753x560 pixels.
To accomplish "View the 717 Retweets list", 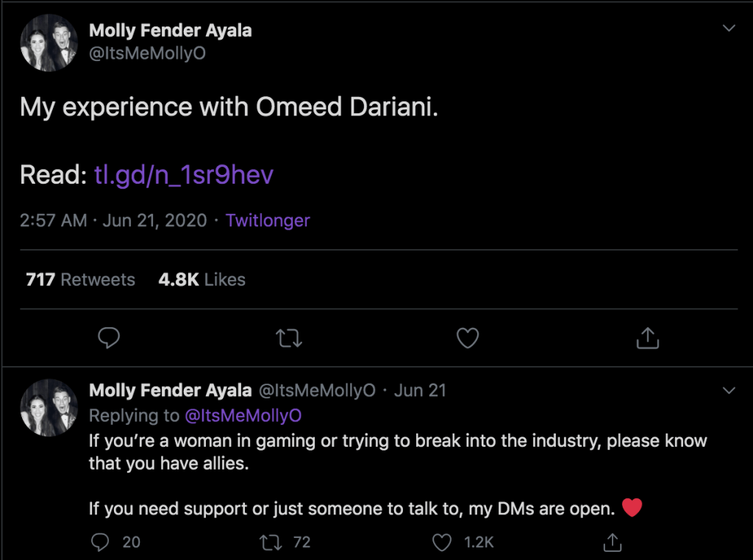I will coord(80,279).
